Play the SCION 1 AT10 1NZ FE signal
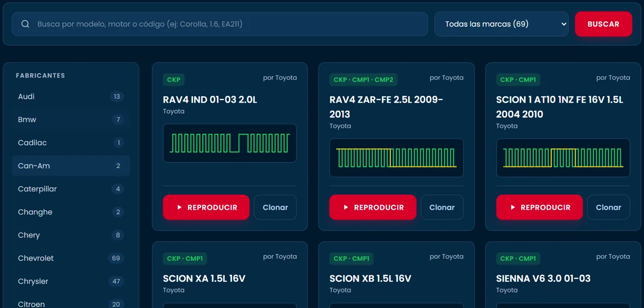 (x=539, y=207)
